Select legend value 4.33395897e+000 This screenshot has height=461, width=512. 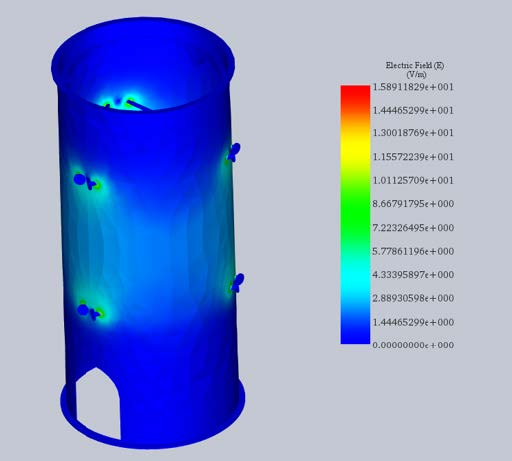point(413,275)
